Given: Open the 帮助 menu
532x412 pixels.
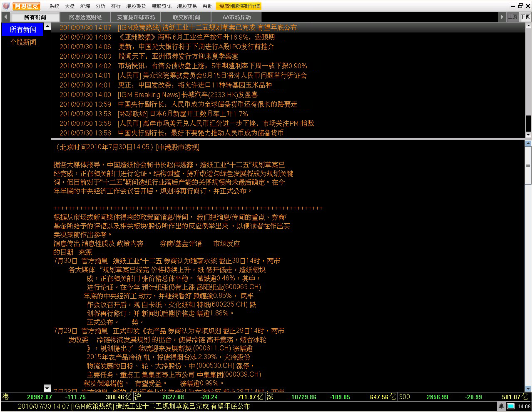Looking at the screenshot, I should (x=207, y=6).
